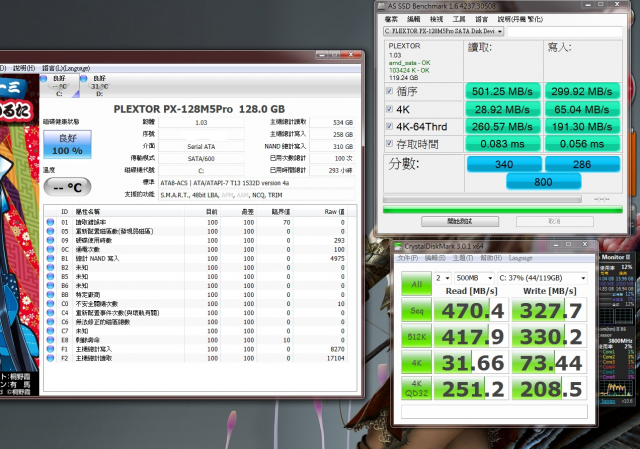
Task: Run the 512K test in CrystalDiskMark
Action: tap(416, 337)
